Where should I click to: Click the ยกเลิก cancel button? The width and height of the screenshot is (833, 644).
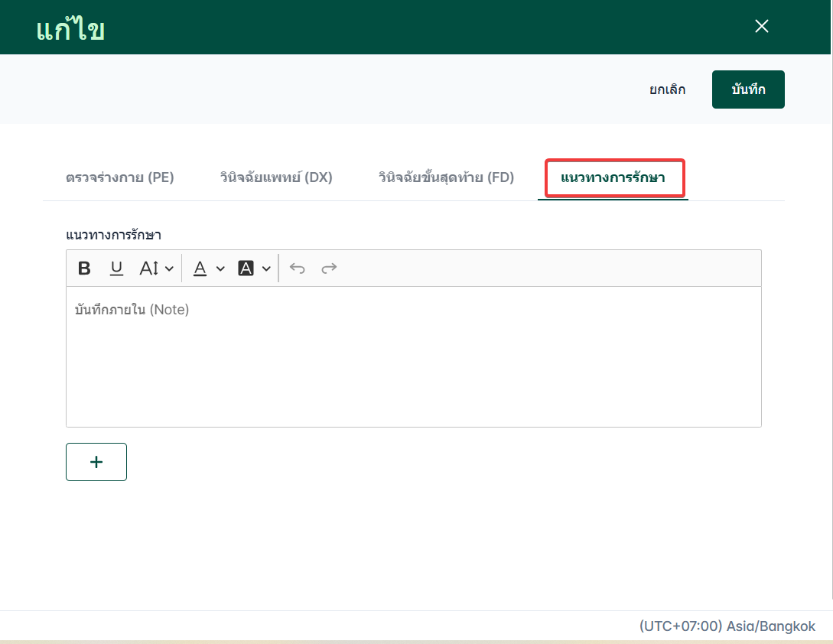[x=667, y=89]
